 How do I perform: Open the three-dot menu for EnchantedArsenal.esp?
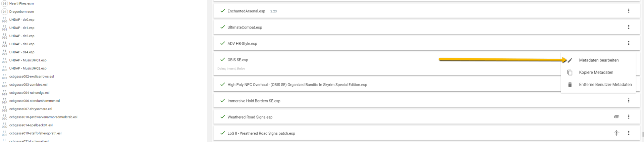629,11
